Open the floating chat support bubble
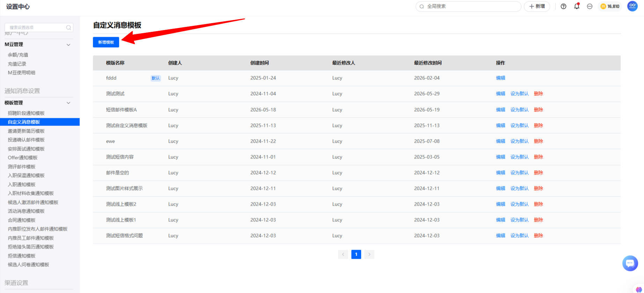This screenshot has width=644, height=293. tap(630, 263)
